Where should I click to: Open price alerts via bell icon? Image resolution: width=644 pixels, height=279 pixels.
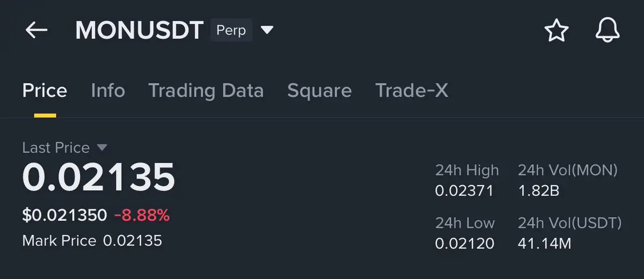coord(608,31)
